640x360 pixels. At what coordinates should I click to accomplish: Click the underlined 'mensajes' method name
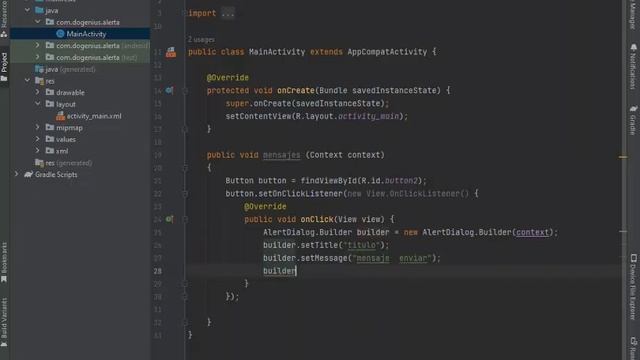tap(282, 155)
